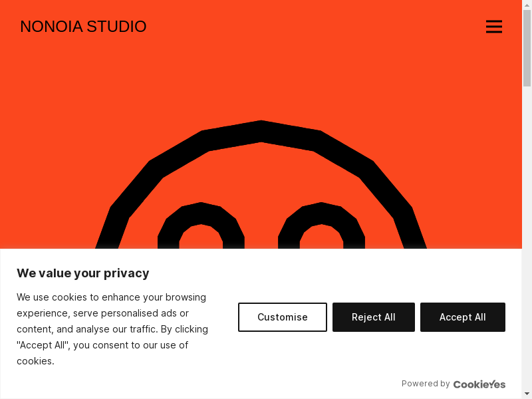This screenshot has width=532, height=399.
Task: Click the "Powered by" label text
Action: (x=426, y=384)
